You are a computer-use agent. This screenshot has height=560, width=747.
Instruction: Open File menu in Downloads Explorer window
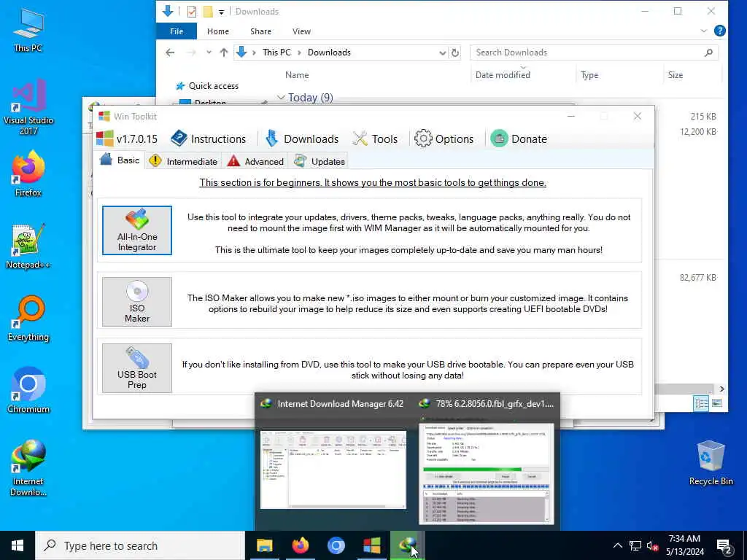pos(177,31)
